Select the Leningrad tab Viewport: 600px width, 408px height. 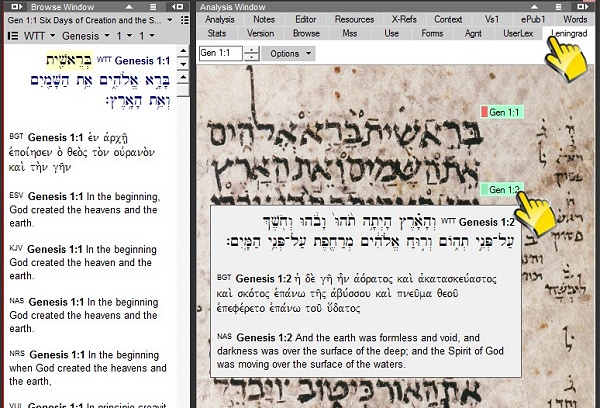coord(569,34)
